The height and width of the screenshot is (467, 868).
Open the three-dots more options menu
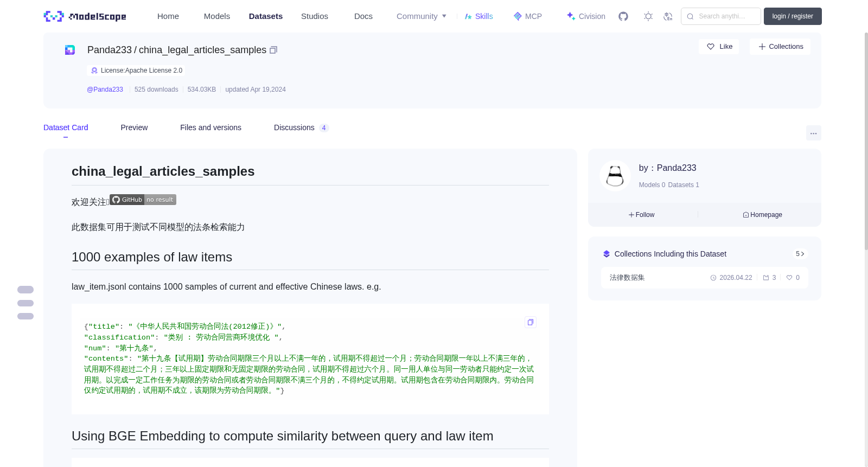(813, 133)
